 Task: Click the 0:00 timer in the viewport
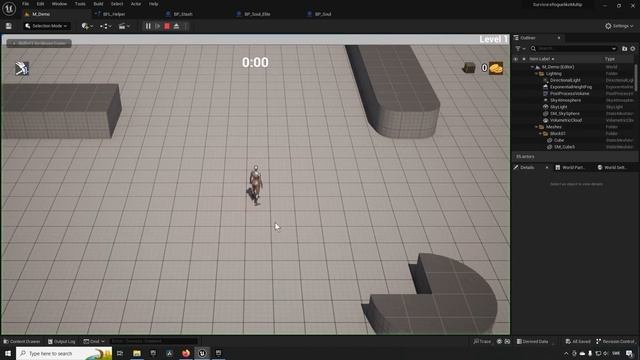(x=255, y=62)
